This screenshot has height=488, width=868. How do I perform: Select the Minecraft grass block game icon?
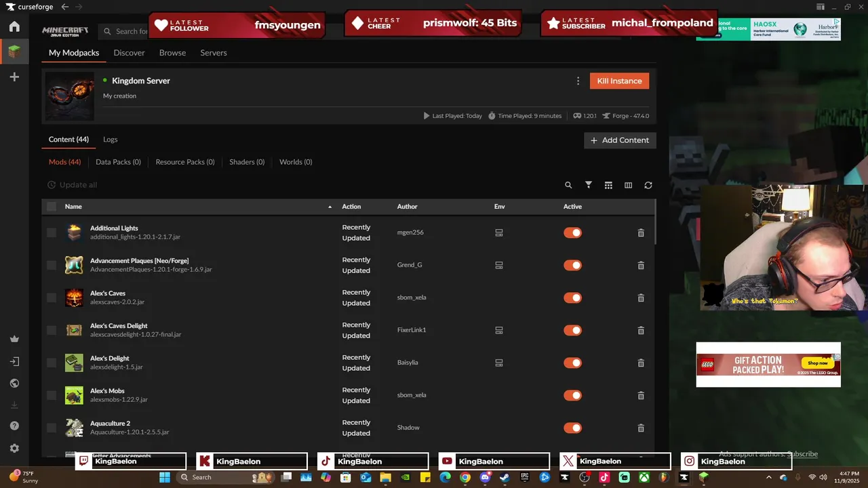14,52
